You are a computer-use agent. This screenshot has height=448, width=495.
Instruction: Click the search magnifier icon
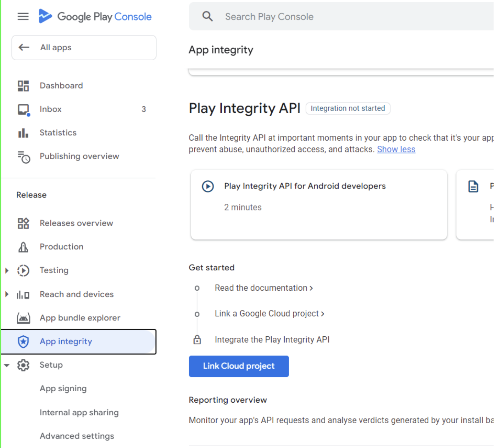click(207, 16)
